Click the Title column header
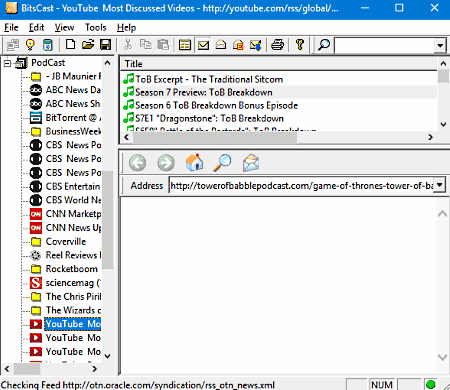Viewport: 450px width, 390px height. (278, 64)
